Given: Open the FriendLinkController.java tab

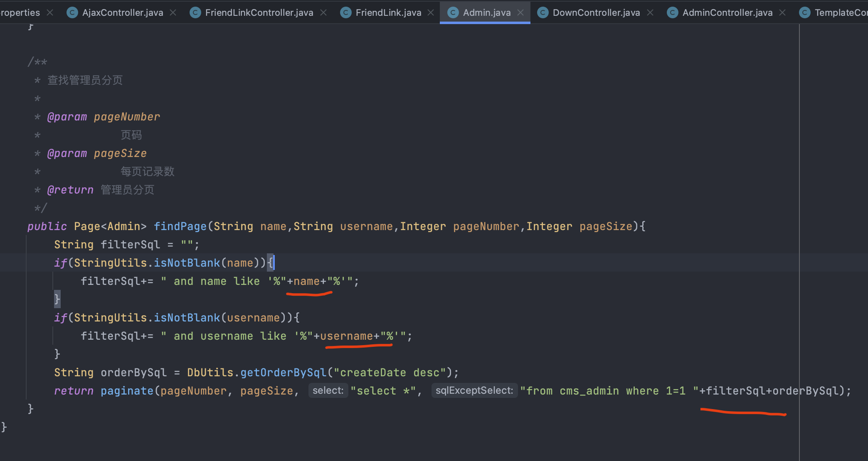Looking at the screenshot, I should pyautogui.click(x=259, y=12).
